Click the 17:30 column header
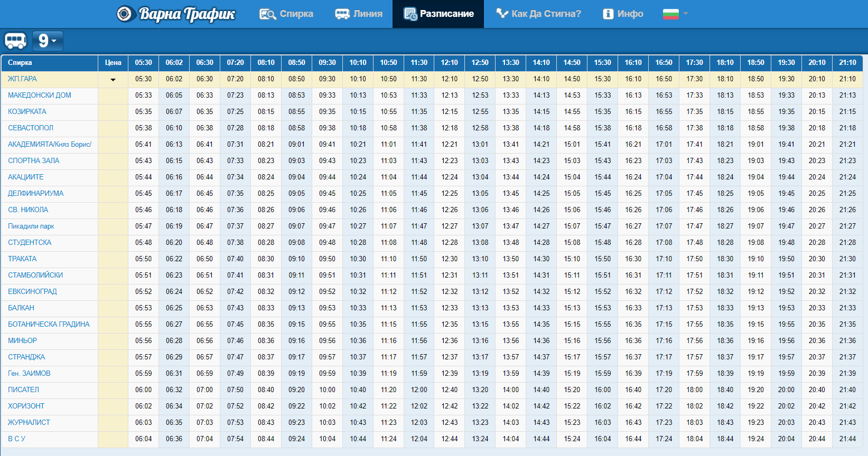 (x=694, y=62)
